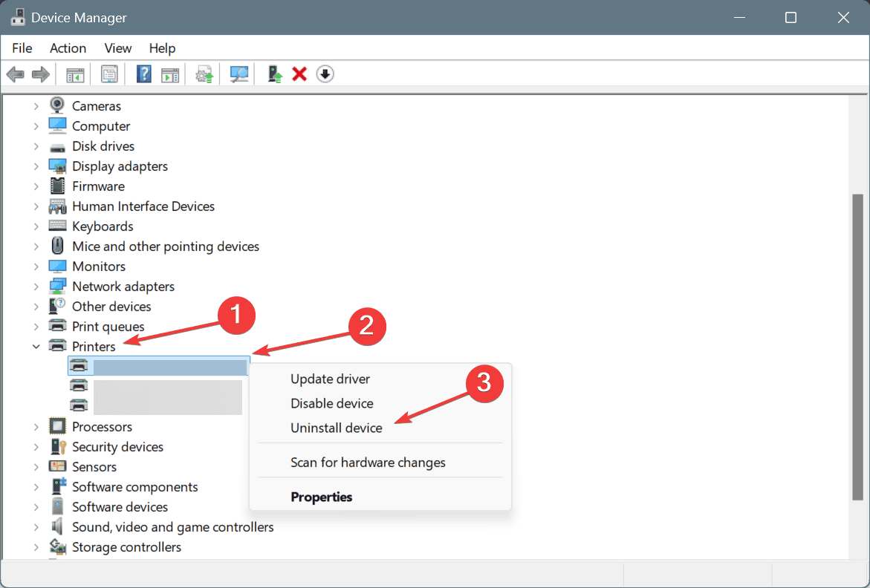870x588 pixels.
Task: Click the red X Uninstall device icon
Action: click(299, 73)
